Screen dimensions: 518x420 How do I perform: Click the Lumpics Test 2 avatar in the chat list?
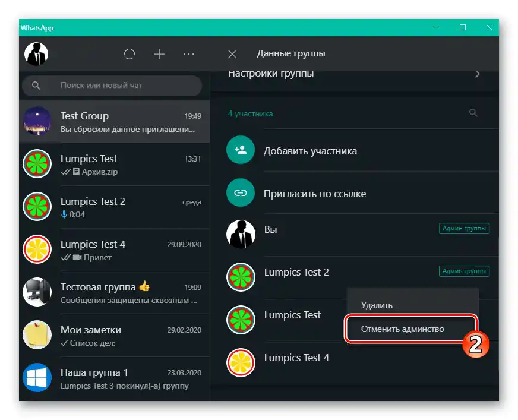(37, 207)
